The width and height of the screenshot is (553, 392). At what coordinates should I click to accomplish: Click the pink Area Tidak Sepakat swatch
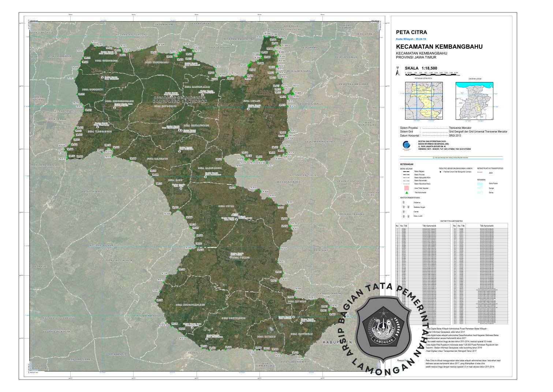(x=406, y=188)
